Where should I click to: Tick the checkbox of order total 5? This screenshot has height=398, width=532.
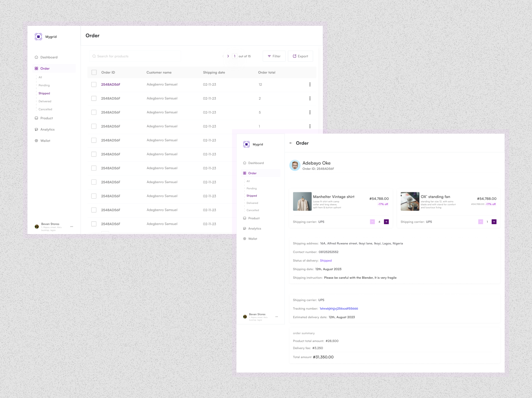94,112
